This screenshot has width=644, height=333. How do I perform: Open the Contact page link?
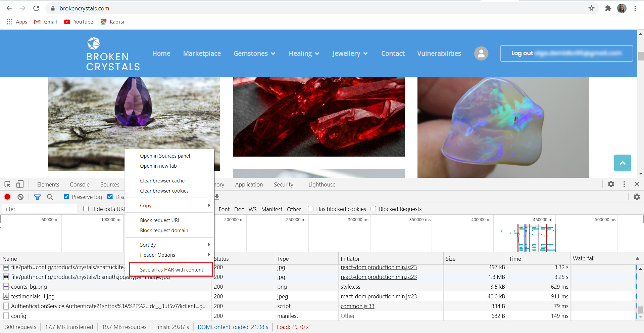point(393,53)
